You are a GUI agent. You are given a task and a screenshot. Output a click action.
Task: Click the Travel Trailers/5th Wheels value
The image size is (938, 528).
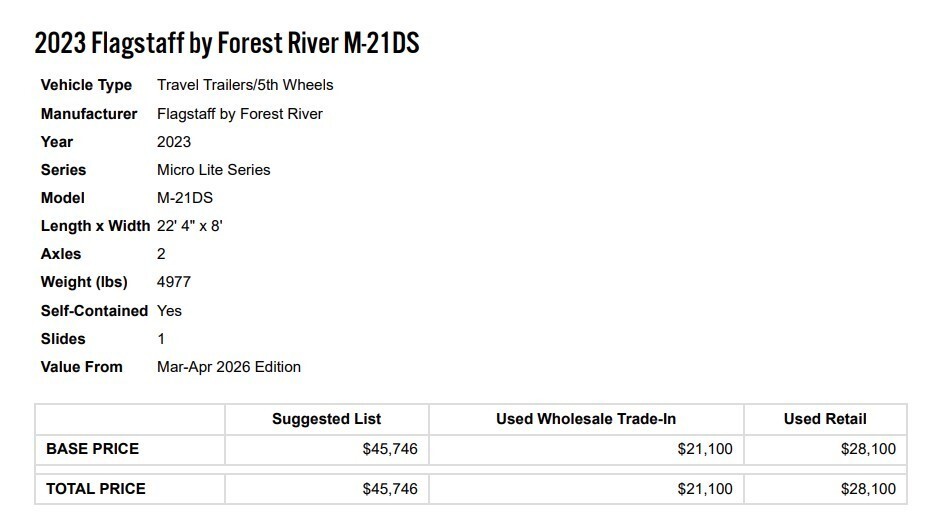click(245, 85)
